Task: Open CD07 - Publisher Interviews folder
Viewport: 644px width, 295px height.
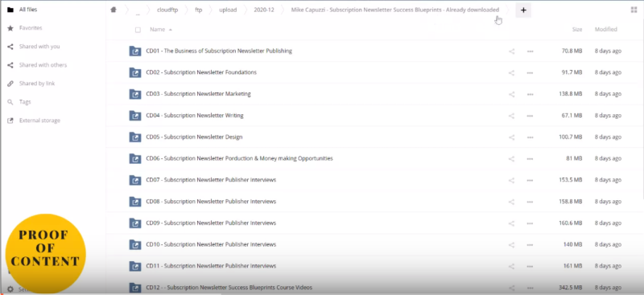Action: coord(211,180)
